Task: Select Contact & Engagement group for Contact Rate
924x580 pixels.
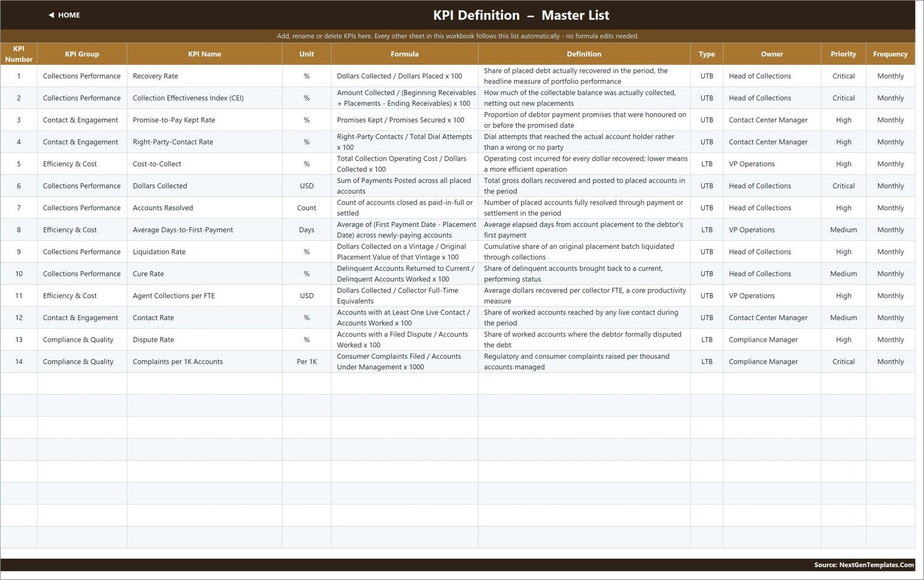Action: 82,317
